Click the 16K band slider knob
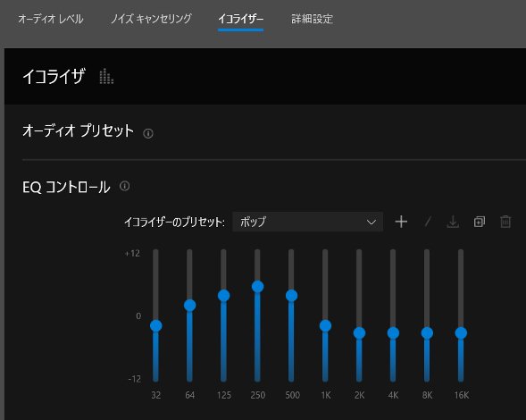 (461, 333)
